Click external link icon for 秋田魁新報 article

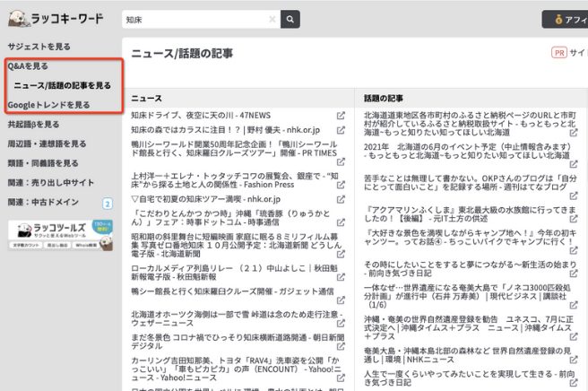point(341,277)
